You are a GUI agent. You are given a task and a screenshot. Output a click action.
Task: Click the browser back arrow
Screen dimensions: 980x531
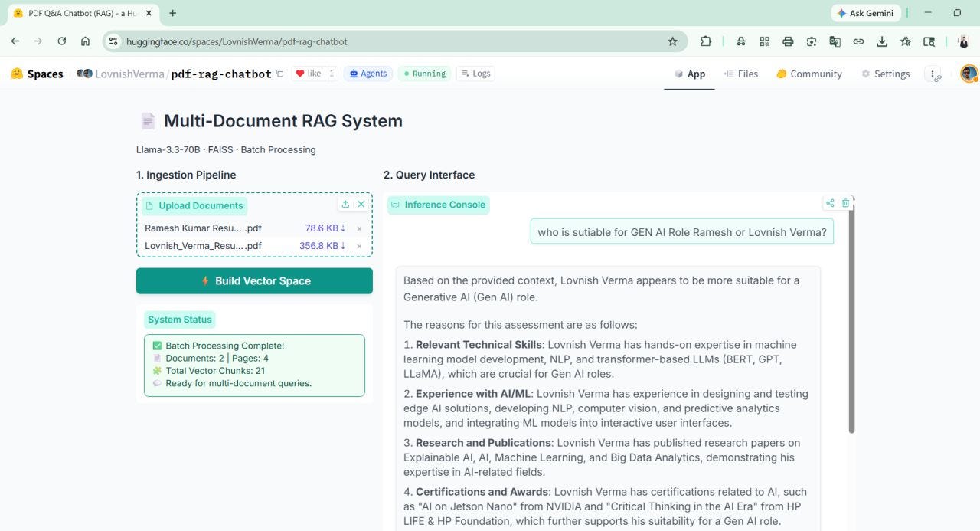pyautogui.click(x=15, y=41)
